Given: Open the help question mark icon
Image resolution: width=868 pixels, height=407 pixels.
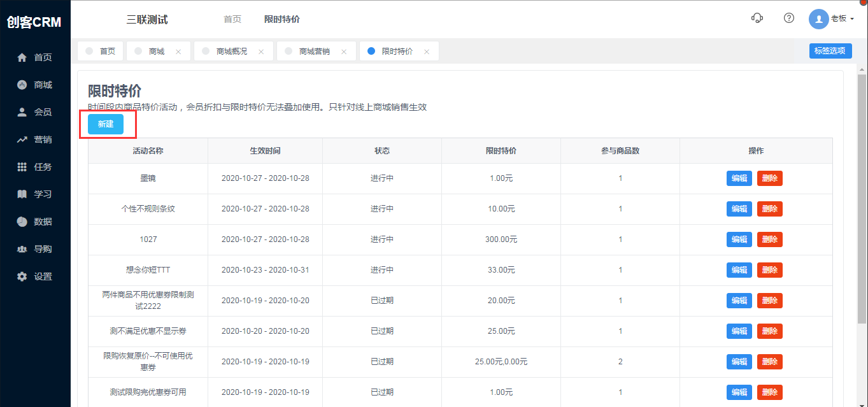Looking at the screenshot, I should [x=789, y=18].
